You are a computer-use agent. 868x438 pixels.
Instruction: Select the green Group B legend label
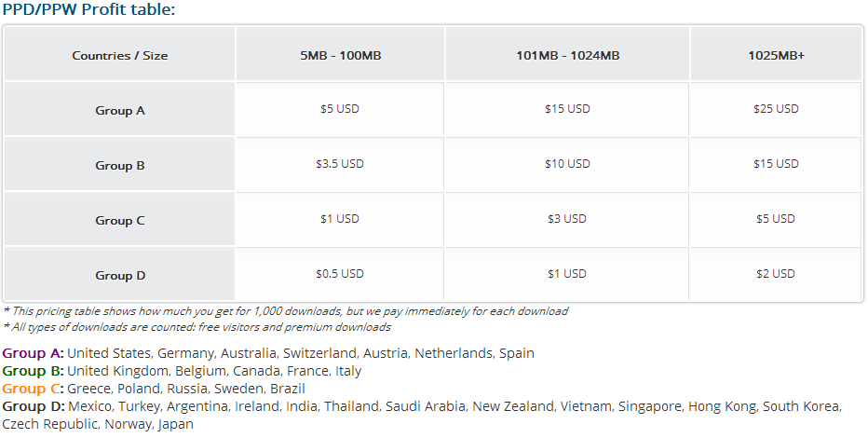[x=33, y=371]
